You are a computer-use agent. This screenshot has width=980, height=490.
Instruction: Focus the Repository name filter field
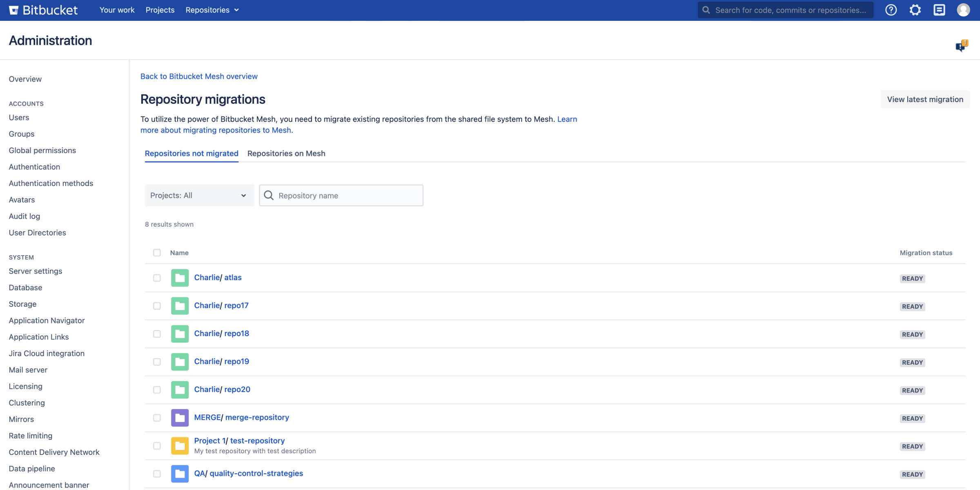click(x=341, y=195)
